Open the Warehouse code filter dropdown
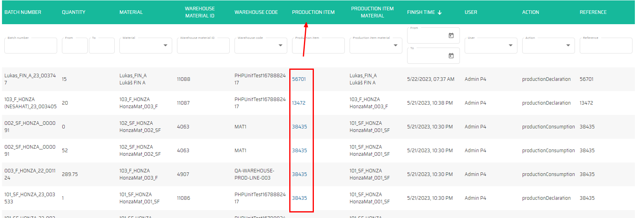This screenshot has width=644, height=218. pos(280,46)
